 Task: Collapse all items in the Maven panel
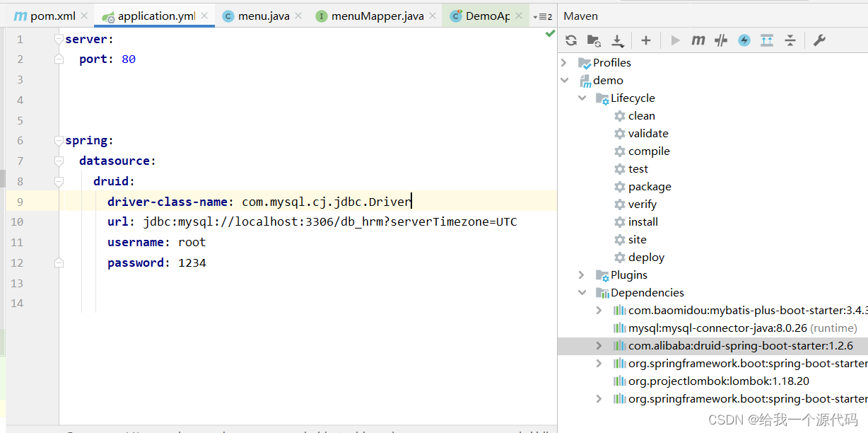point(790,40)
